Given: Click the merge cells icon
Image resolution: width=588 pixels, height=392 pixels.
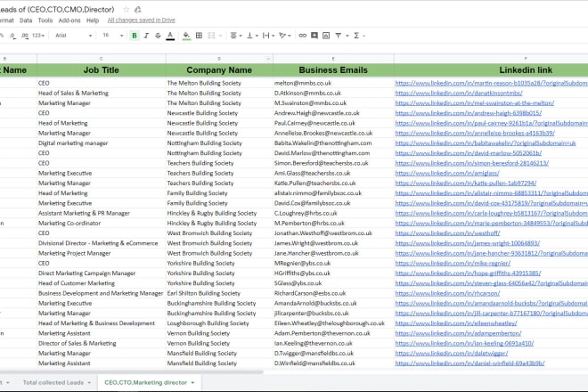Looking at the screenshot, I should (211, 36).
